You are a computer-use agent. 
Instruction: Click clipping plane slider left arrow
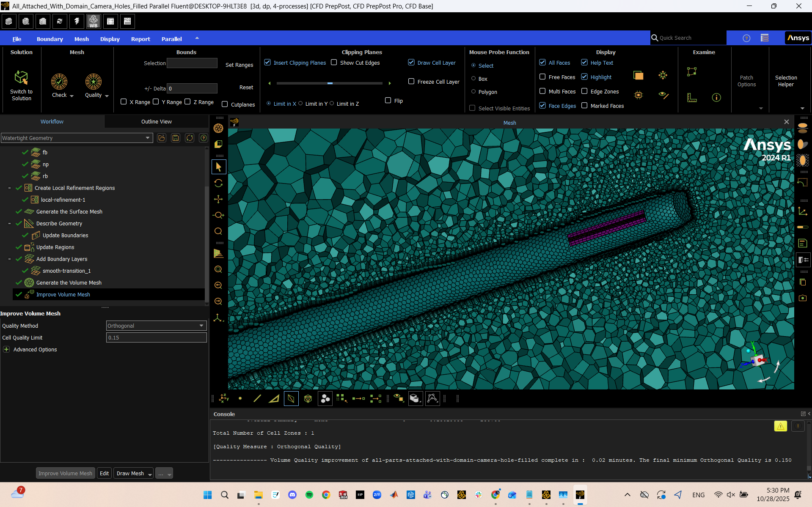click(x=270, y=83)
